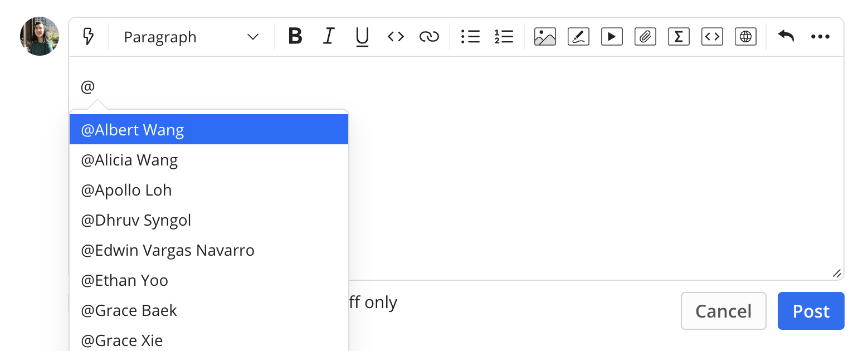Apply underline formatting

tap(362, 37)
